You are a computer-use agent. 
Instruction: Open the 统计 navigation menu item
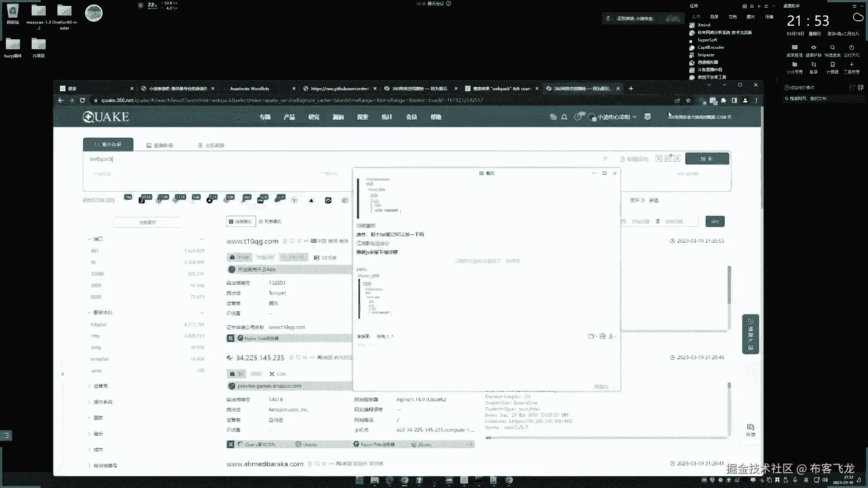[x=387, y=117]
